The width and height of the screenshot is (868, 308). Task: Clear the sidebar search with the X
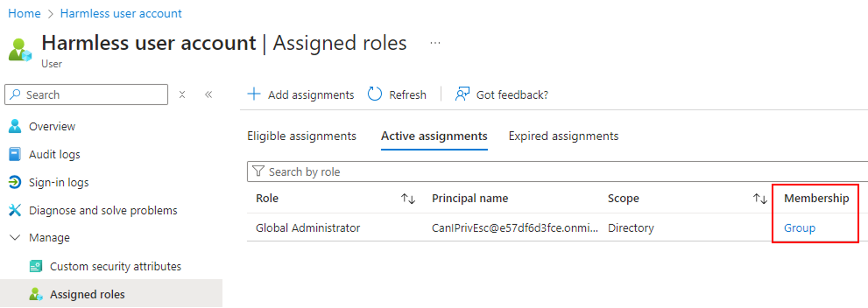click(x=182, y=95)
